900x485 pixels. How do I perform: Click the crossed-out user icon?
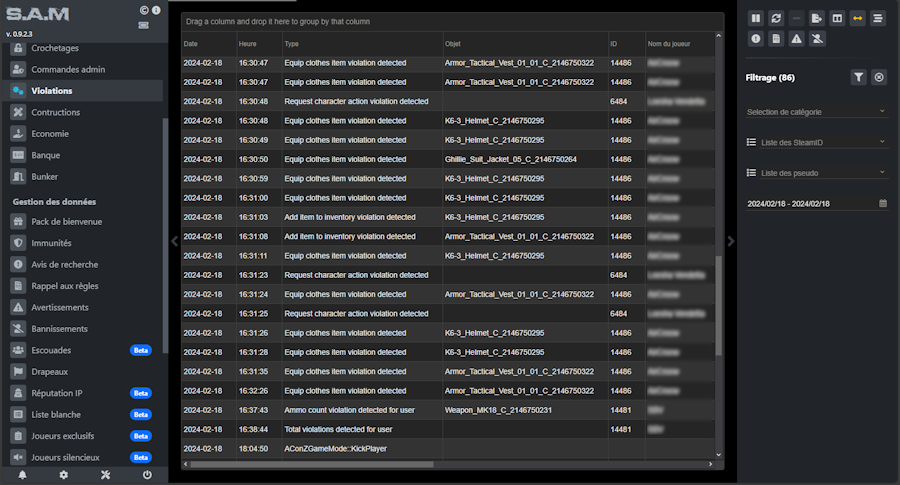coord(817,39)
